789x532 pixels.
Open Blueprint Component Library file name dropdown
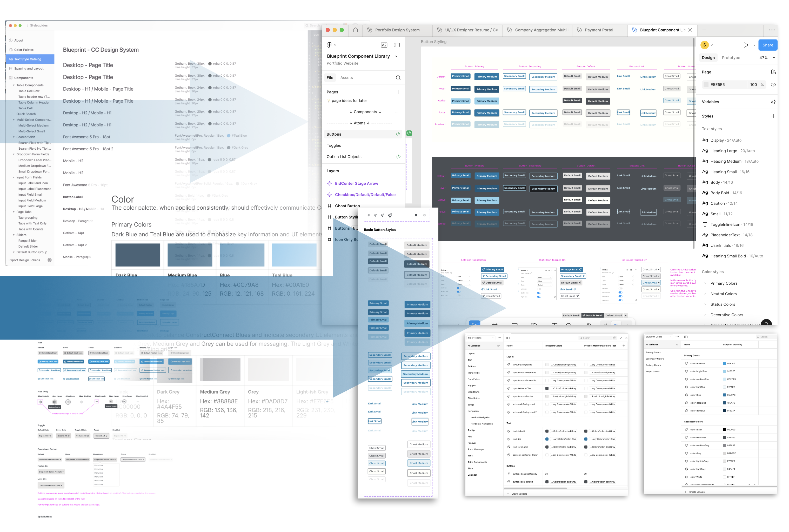click(396, 56)
